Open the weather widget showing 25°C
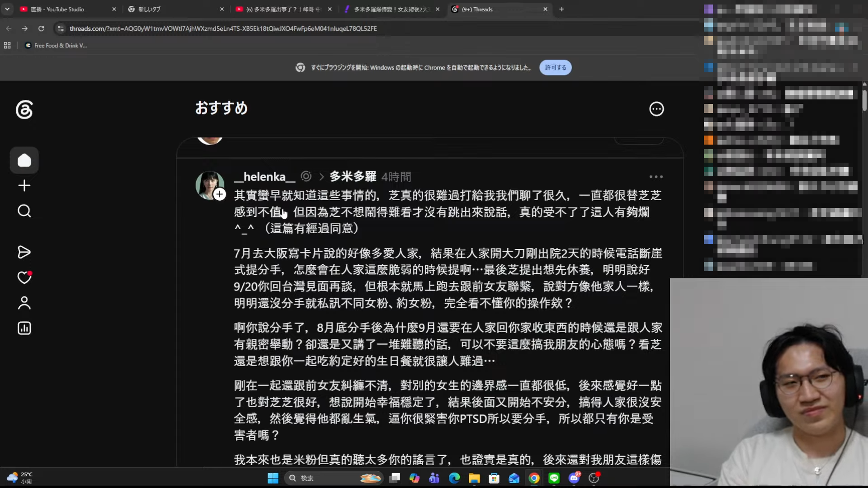This screenshot has width=868, height=488. click(x=20, y=478)
